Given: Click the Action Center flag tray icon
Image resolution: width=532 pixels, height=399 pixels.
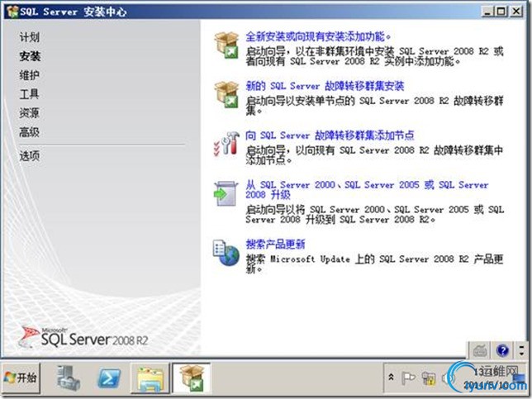Looking at the screenshot, I should click(408, 378).
